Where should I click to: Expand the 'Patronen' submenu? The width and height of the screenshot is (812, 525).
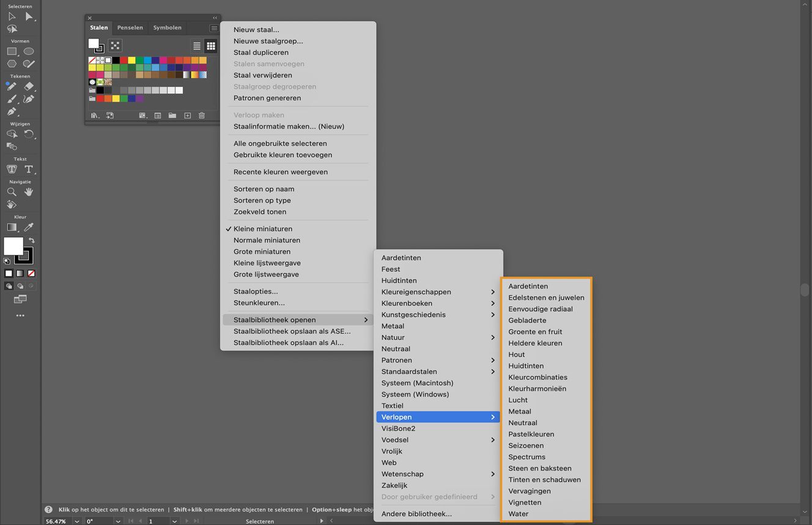click(x=438, y=360)
